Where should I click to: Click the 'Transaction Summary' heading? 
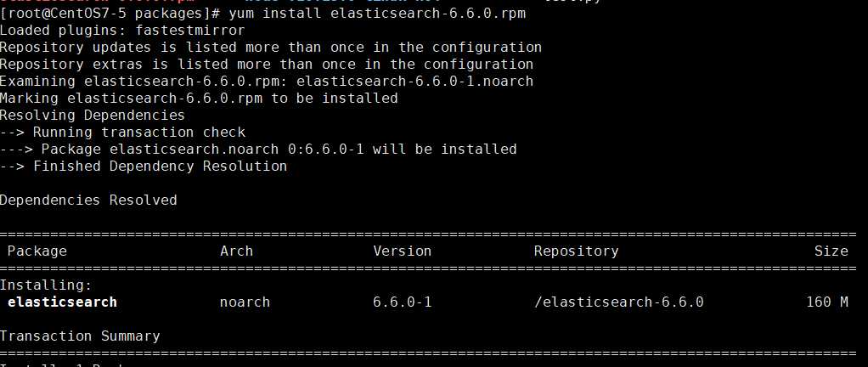[80, 336]
